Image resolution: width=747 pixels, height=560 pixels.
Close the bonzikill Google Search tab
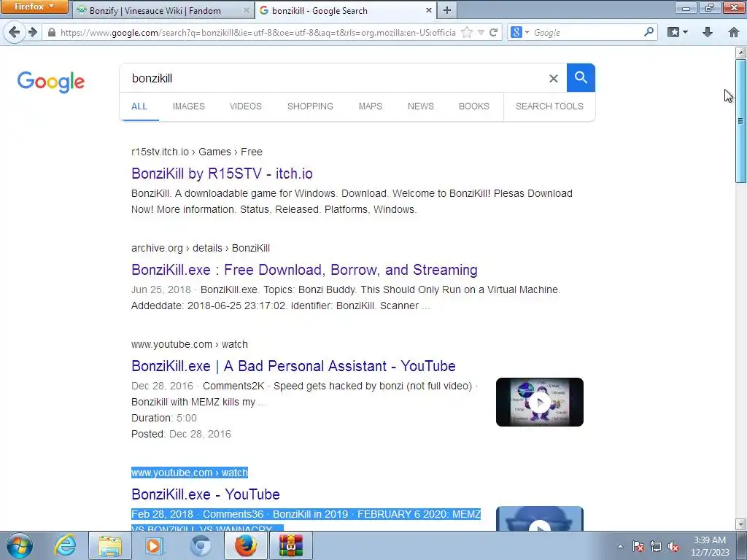(x=429, y=10)
